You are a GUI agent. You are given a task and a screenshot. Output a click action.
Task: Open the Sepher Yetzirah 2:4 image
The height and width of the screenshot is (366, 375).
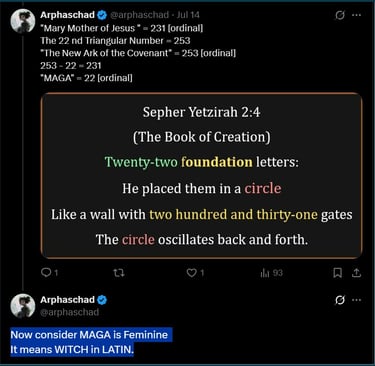(x=201, y=176)
